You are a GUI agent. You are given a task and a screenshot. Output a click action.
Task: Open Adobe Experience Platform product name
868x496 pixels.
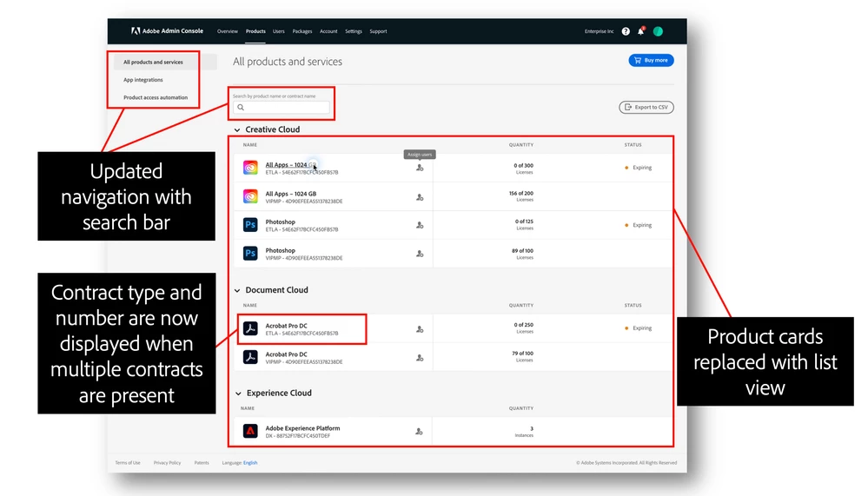pyautogui.click(x=303, y=428)
